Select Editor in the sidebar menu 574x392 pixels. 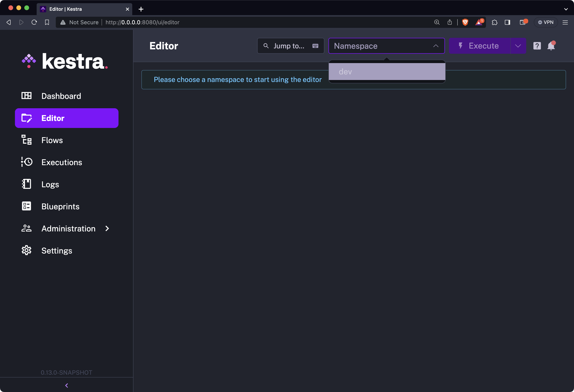pos(53,118)
